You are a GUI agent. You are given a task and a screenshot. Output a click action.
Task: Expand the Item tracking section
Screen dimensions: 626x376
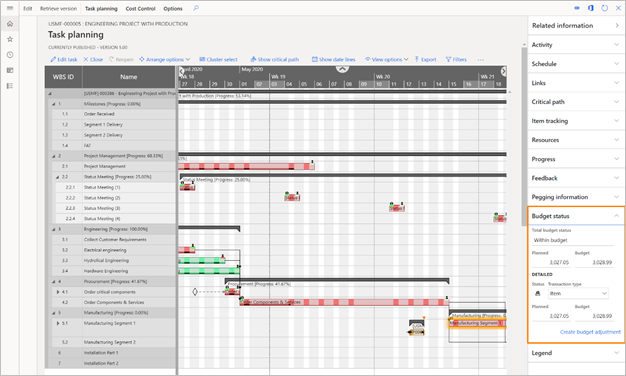(575, 121)
